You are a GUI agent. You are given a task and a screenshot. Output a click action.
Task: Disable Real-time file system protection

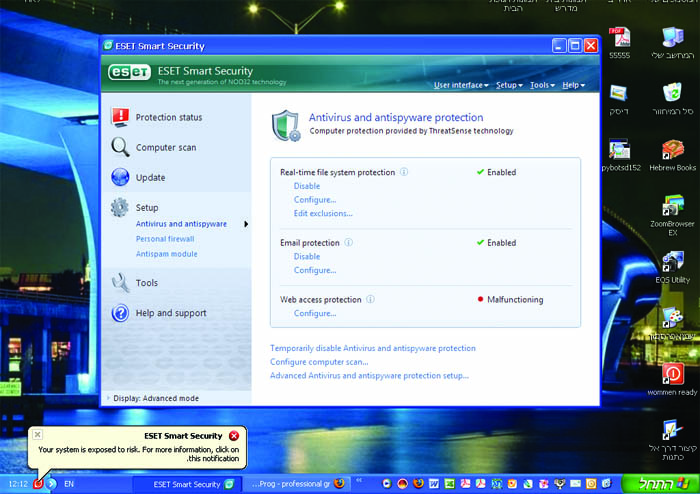click(x=307, y=186)
